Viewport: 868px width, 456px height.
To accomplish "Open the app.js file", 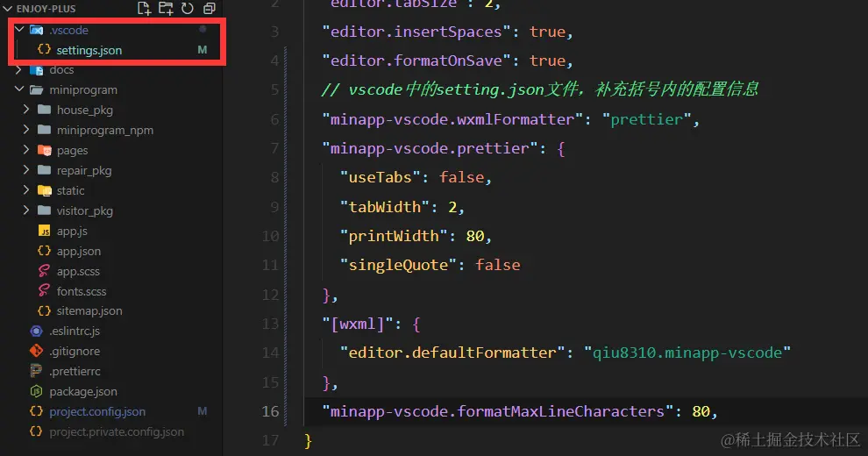I will pos(72,232).
